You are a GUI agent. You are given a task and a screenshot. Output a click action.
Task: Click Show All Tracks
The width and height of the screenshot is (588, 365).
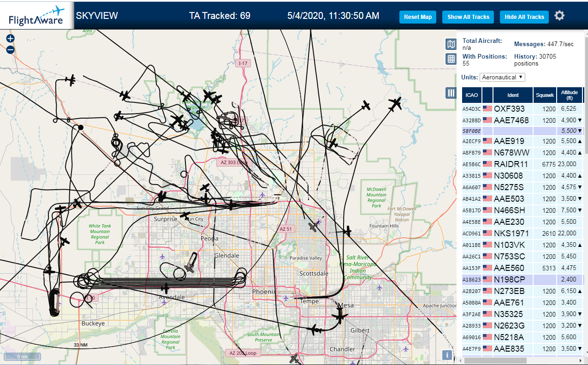(x=468, y=17)
